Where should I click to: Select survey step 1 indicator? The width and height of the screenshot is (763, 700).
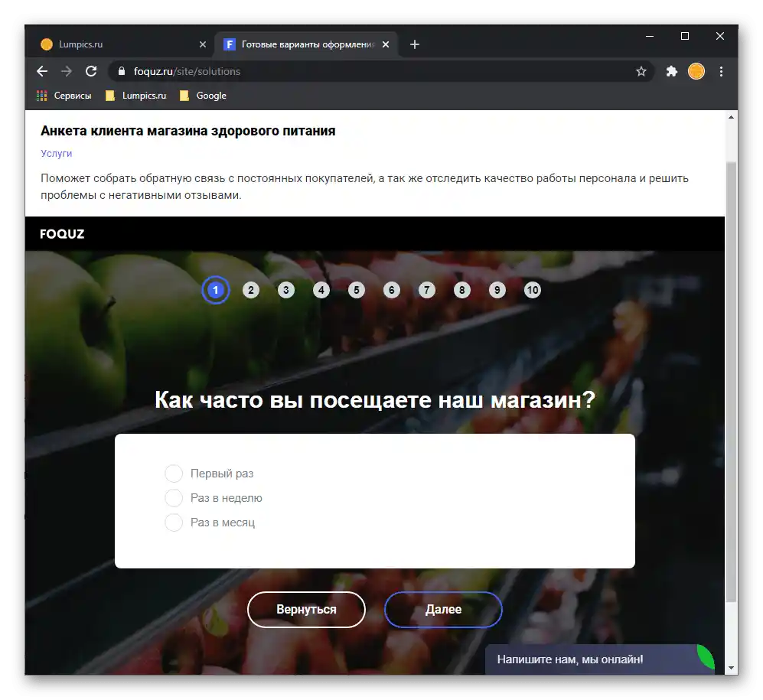(x=216, y=291)
